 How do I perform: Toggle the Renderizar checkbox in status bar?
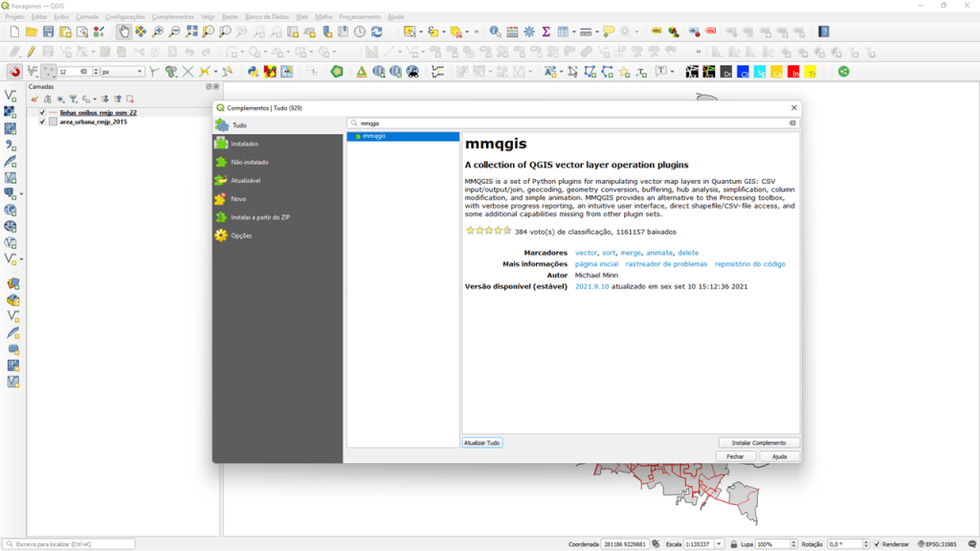coord(876,544)
